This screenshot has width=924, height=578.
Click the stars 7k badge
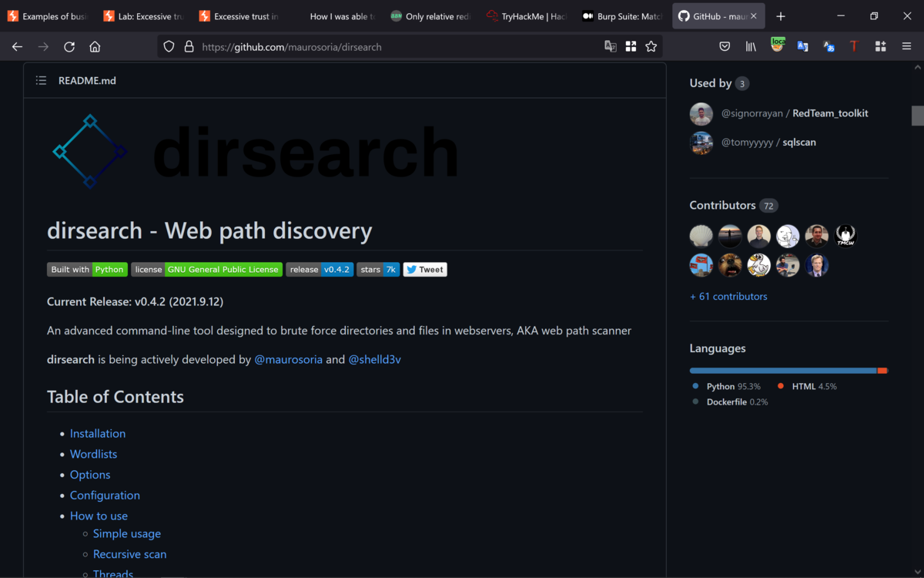(x=378, y=270)
